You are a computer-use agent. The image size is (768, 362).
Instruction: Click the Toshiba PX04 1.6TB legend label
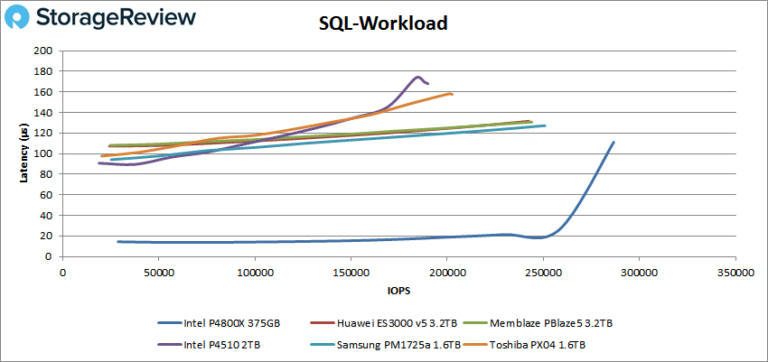[538, 344]
